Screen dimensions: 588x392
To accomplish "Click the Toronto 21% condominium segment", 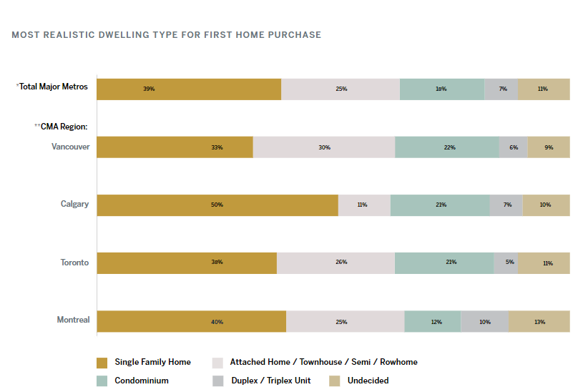I will tap(444, 263).
